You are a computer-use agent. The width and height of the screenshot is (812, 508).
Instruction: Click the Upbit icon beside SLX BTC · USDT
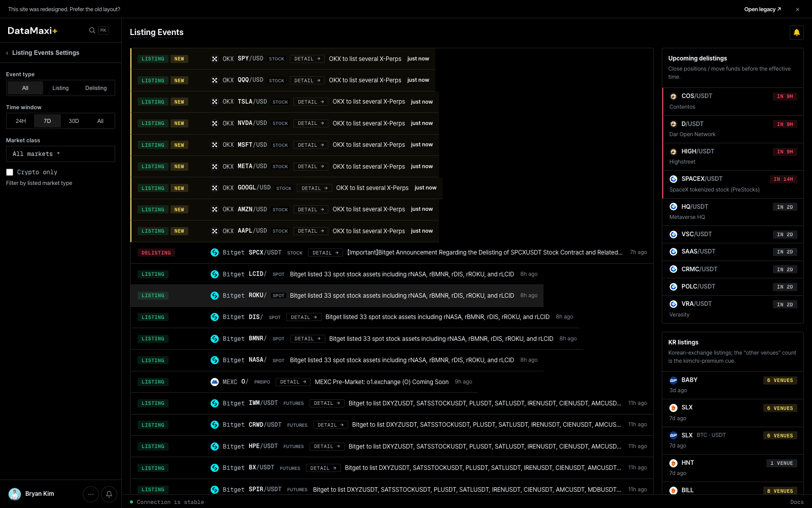point(673,435)
